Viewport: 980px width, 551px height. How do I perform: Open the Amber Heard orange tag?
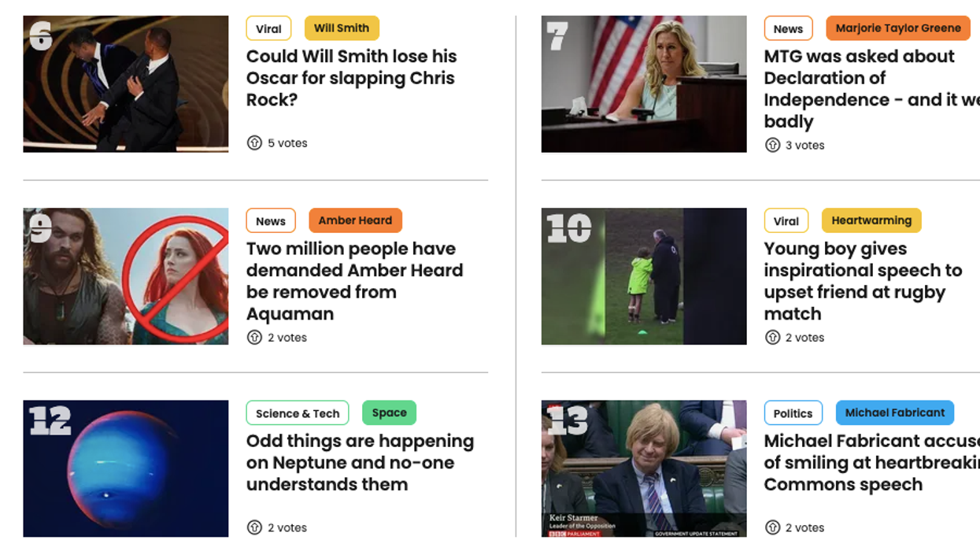(x=355, y=220)
